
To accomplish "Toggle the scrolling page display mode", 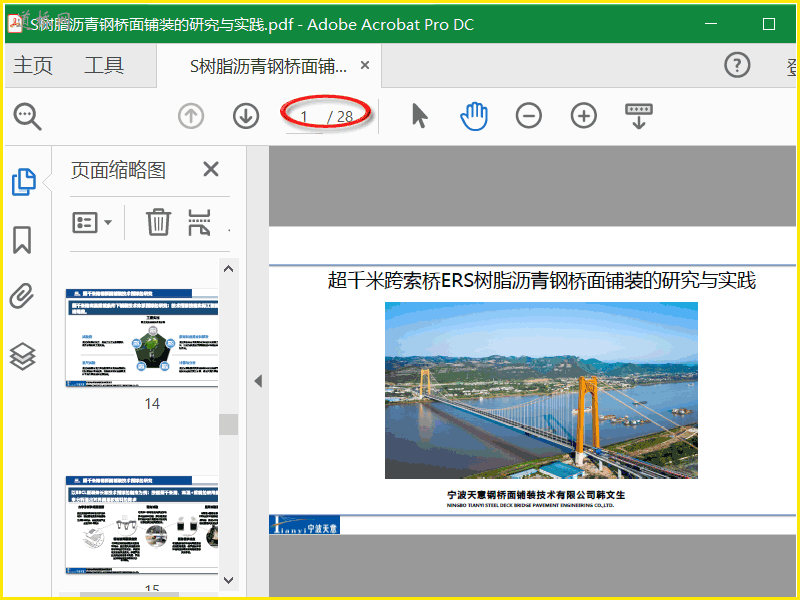I will tap(639, 116).
